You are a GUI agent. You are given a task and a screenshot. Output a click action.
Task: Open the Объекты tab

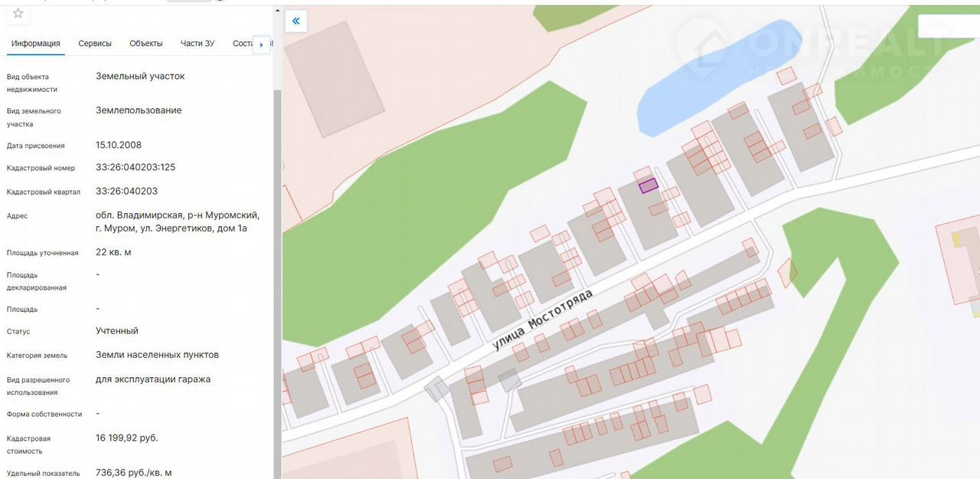(x=146, y=44)
